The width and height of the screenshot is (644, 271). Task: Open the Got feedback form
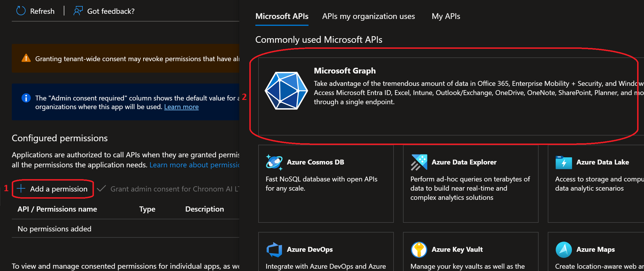click(x=78, y=11)
